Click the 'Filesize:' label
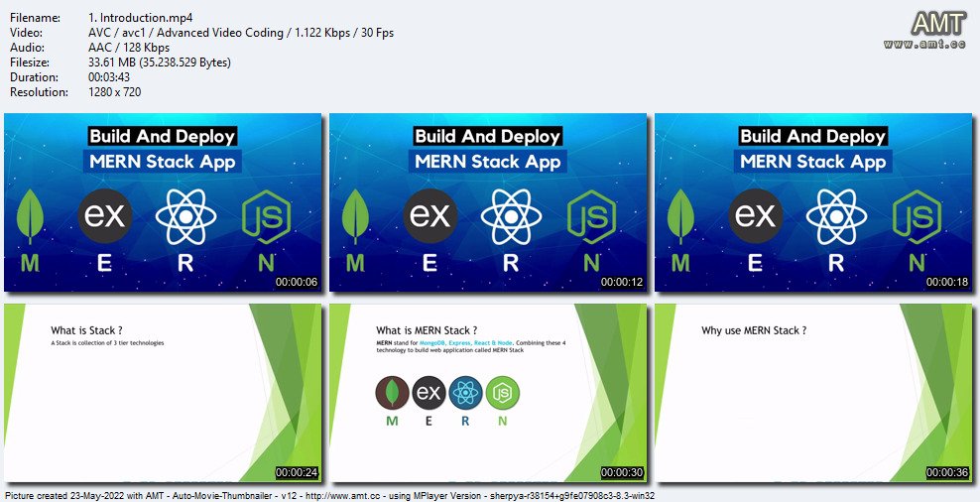Screen dimensions: 980x502 [30, 63]
